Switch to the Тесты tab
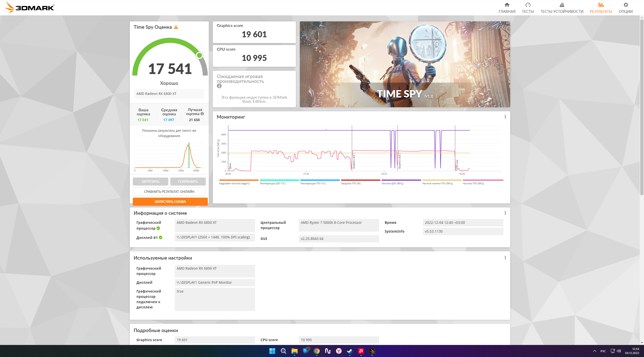Screen dimensions: 644x357 (x=528, y=8)
